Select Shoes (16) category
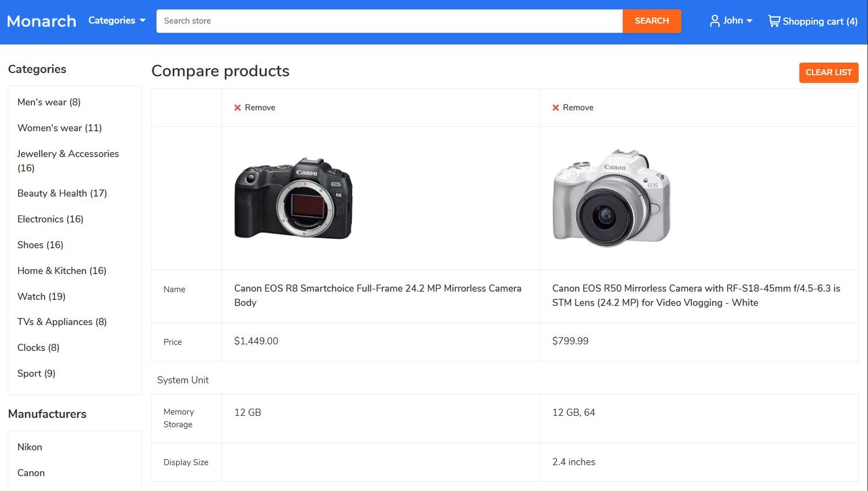Image resolution: width=868 pixels, height=491 pixels. tap(40, 245)
